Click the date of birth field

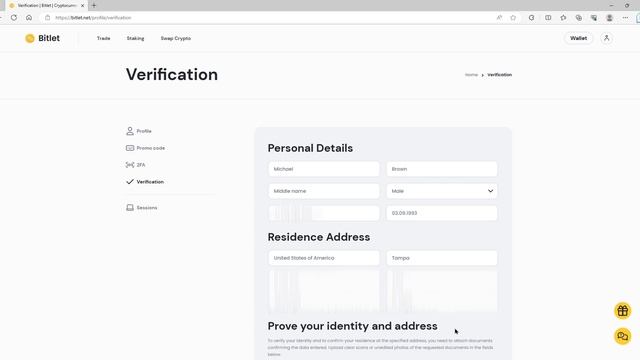tap(442, 213)
